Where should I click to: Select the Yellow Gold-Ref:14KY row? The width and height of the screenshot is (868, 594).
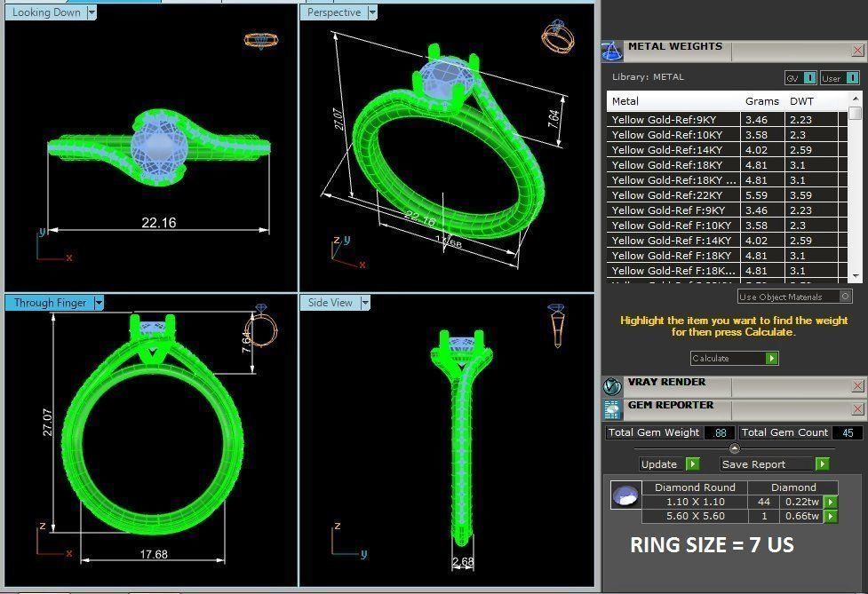point(727,150)
